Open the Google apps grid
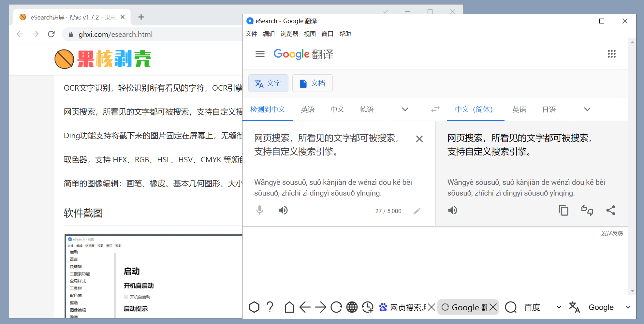 [611, 54]
